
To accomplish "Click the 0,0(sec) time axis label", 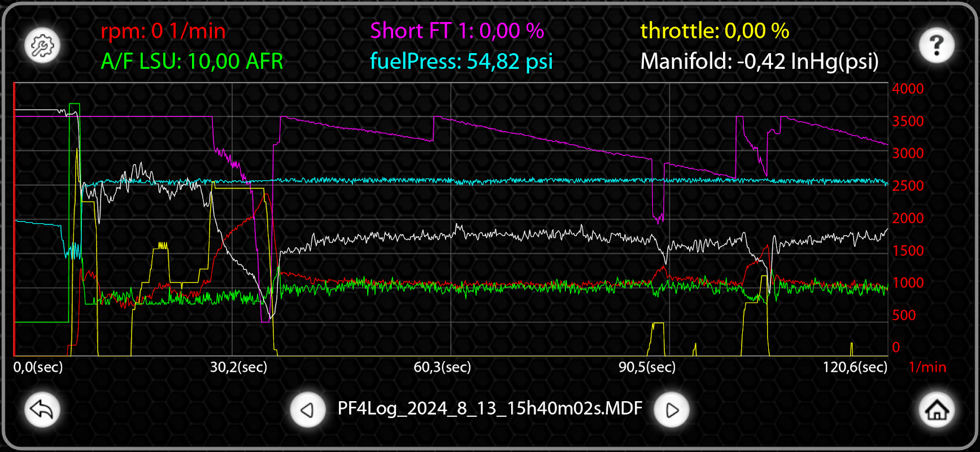I will pyautogui.click(x=38, y=367).
